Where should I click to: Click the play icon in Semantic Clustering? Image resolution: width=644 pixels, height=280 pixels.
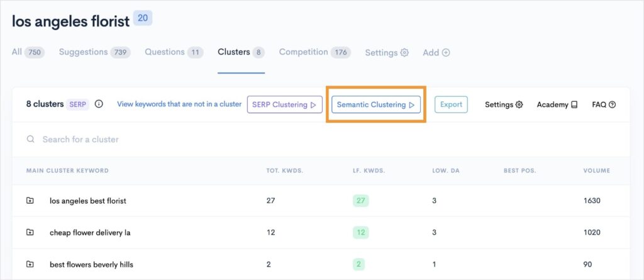[412, 105]
